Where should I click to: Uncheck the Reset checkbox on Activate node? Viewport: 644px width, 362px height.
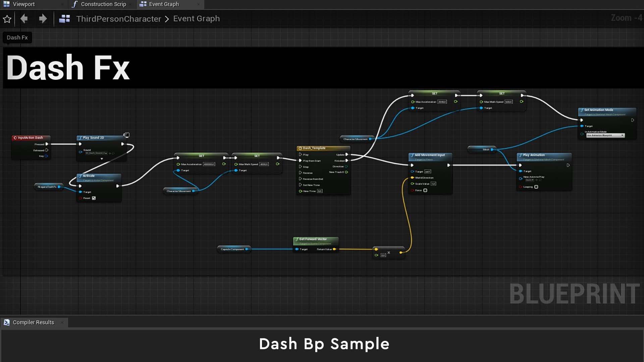(x=94, y=198)
